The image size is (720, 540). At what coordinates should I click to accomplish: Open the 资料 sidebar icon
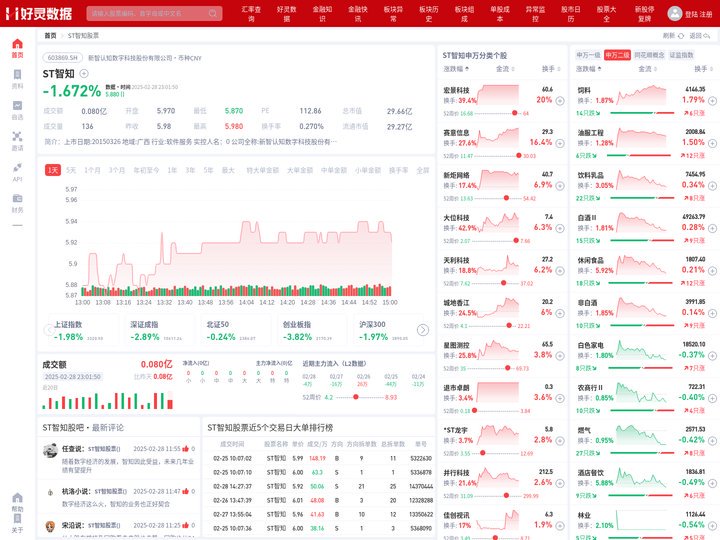point(17,75)
